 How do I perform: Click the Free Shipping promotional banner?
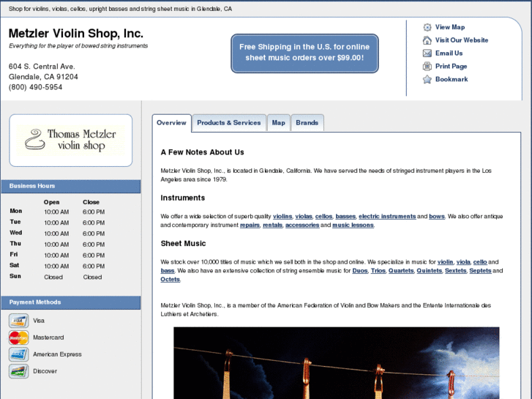coord(304,53)
